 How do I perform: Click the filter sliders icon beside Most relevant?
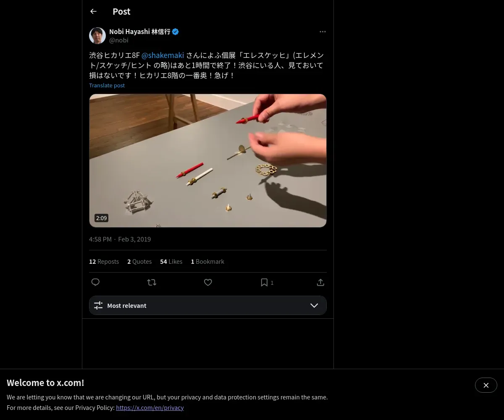pyautogui.click(x=98, y=305)
